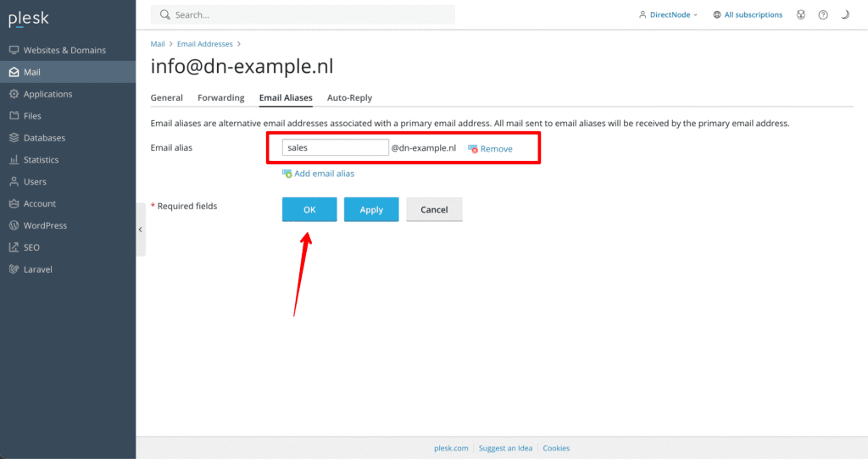Toggle dark mode moon icon
This screenshot has height=459, width=868.
844,14
